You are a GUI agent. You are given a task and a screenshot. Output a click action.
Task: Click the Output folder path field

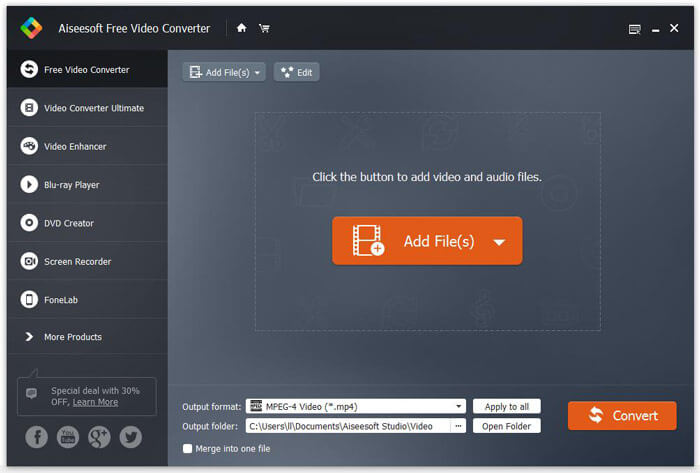click(345, 426)
